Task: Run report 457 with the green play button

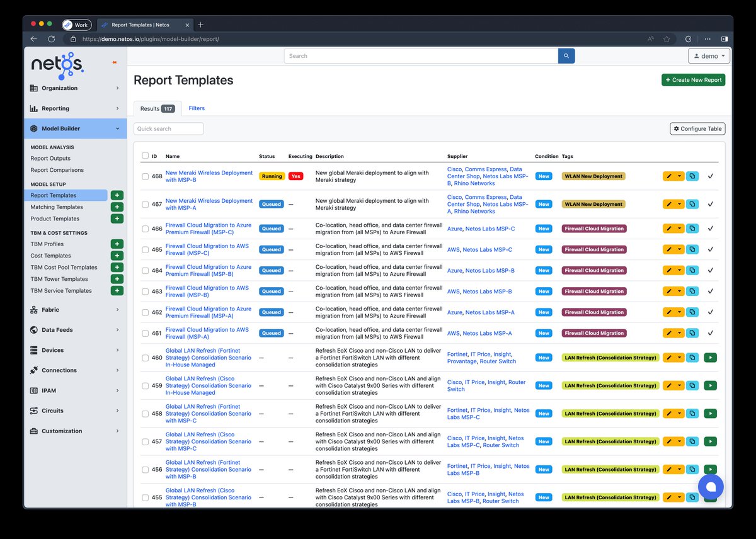Action: 711,441
